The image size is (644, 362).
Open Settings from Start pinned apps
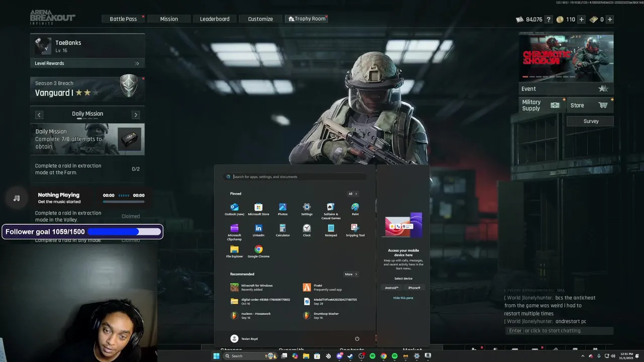(307, 209)
